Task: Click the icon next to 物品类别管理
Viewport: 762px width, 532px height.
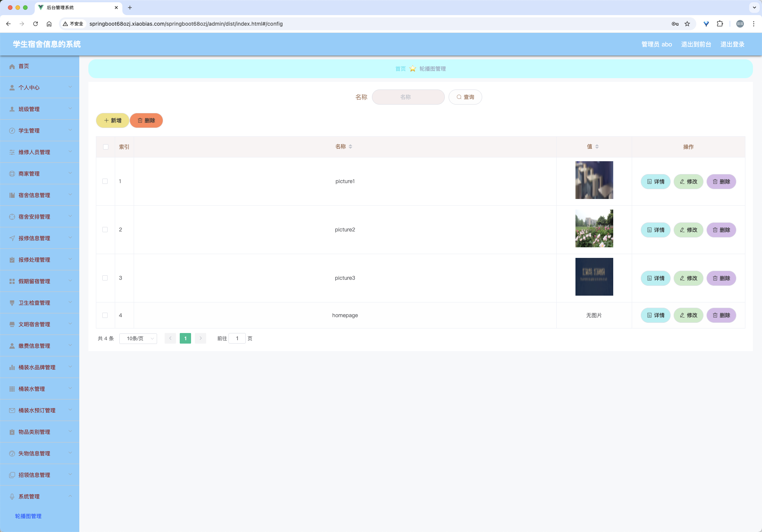Action: pyautogui.click(x=12, y=432)
